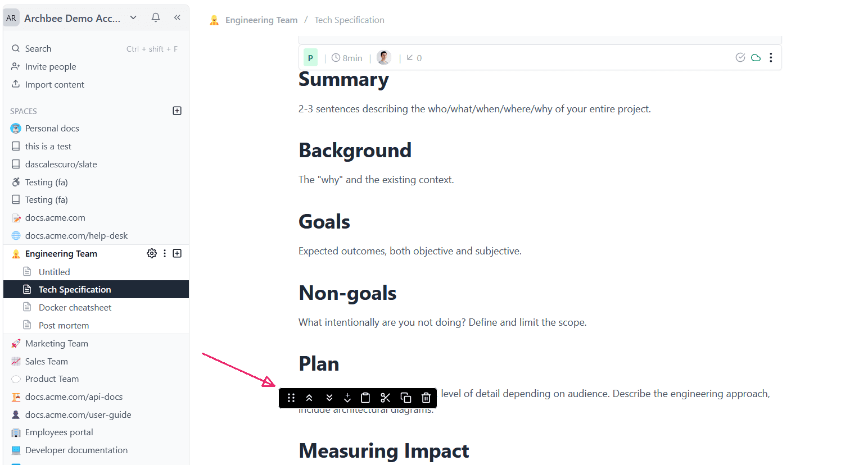Screen dimensions: 868x465
Task: Click the paste clipboard icon in the block toolbar
Action: tap(365, 398)
